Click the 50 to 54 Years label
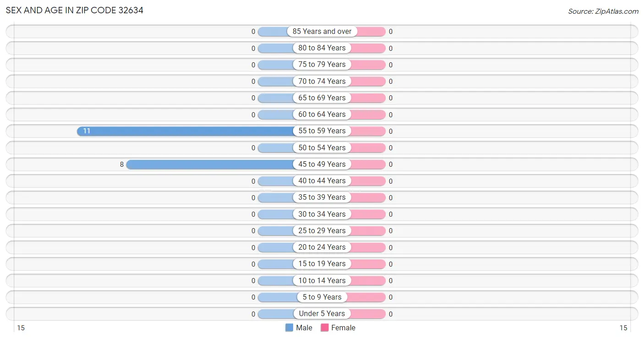The width and height of the screenshot is (644, 339). pyautogui.click(x=322, y=148)
